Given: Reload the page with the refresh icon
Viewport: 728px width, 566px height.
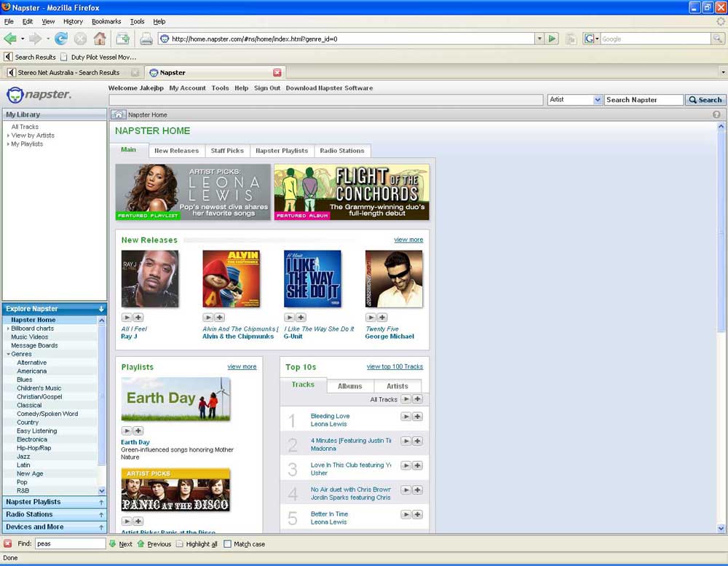Looking at the screenshot, I should click(x=61, y=39).
